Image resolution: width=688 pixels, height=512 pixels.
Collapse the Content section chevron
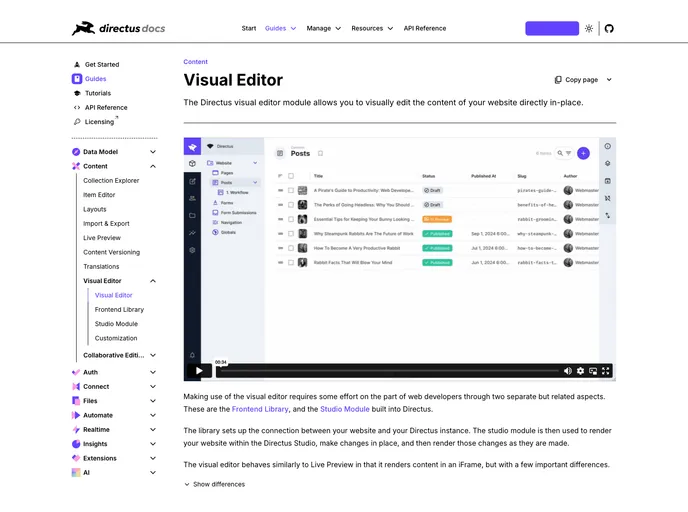pyautogui.click(x=153, y=166)
